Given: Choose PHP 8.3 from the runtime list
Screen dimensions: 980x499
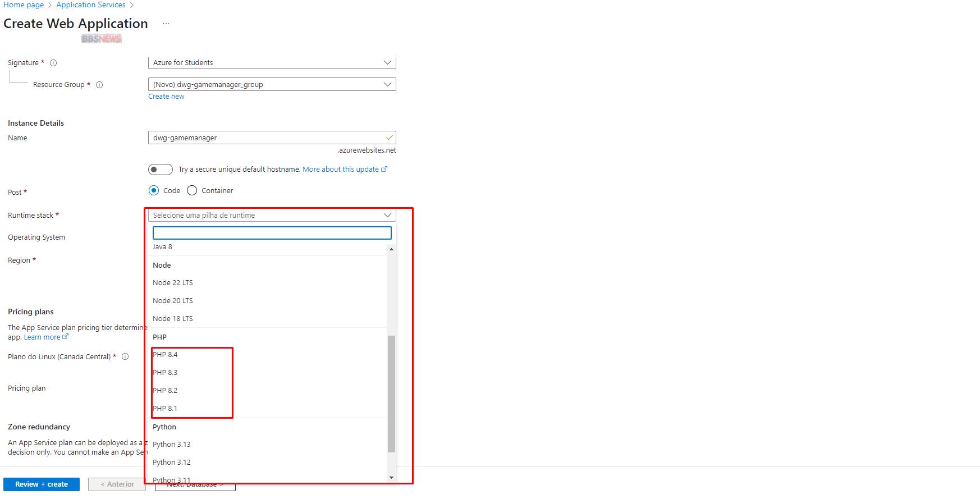Looking at the screenshot, I should [165, 373].
